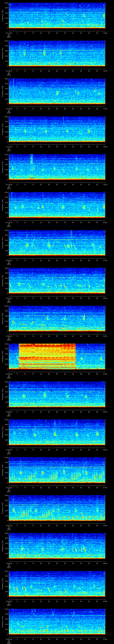Viewport: 114px width, 644px height.
Task: Click the 16:16:00 time axis label
Action: coord(9,109)
